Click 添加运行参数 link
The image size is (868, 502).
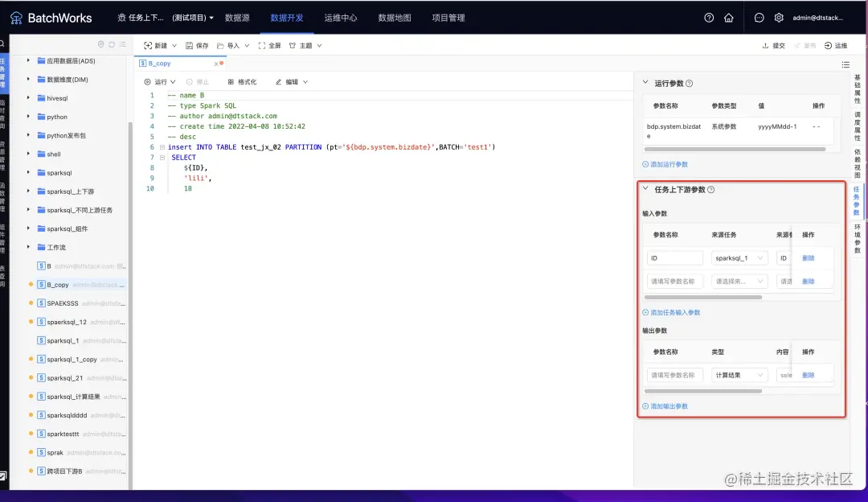click(665, 165)
